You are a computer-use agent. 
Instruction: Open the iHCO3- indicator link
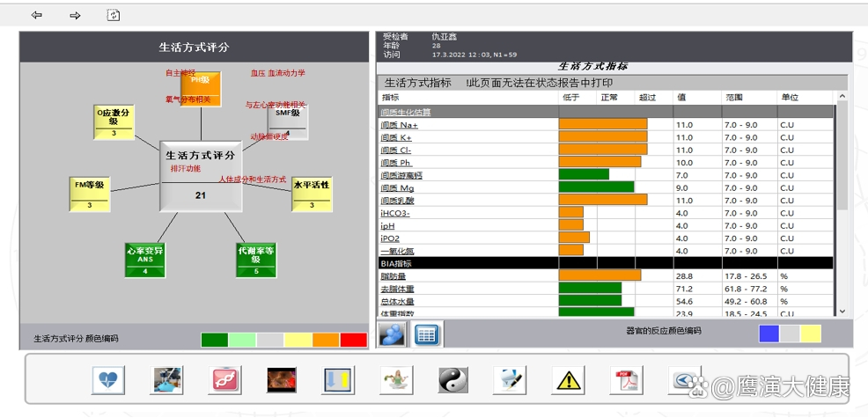[x=395, y=214]
